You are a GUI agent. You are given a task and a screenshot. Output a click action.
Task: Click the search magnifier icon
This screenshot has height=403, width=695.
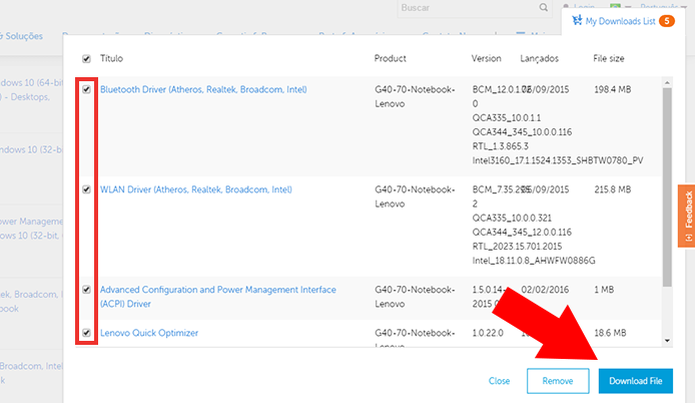pyautogui.click(x=543, y=8)
